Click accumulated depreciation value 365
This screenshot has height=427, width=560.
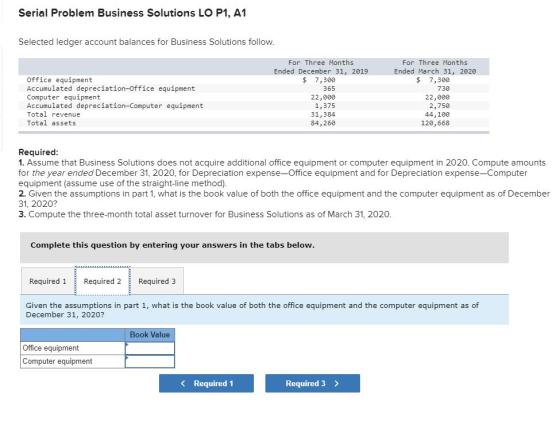point(329,89)
